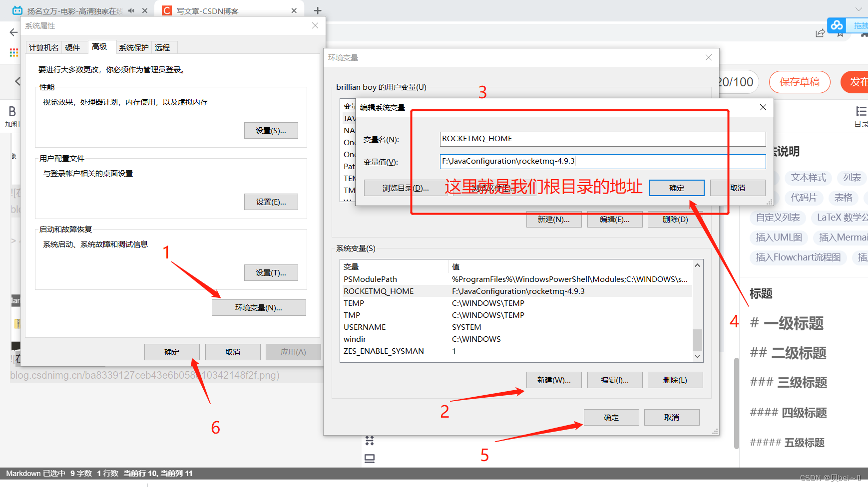
Task: Click the 变量 column header in system variables
Action: pos(394,266)
